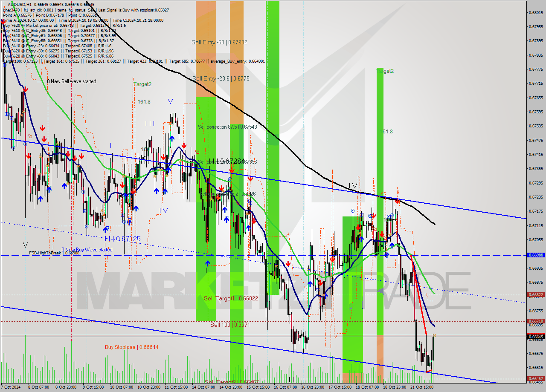The width and height of the screenshot is (546, 392).
Task: Click the 0.66988 price tag on the axis
Action: pos(536,255)
